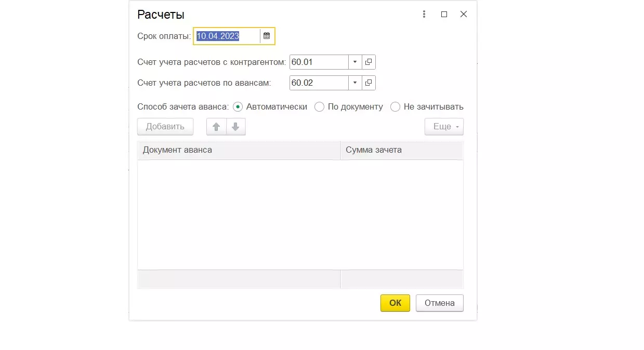Click open icon next to account 60.02
644x350 pixels.
click(x=369, y=83)
